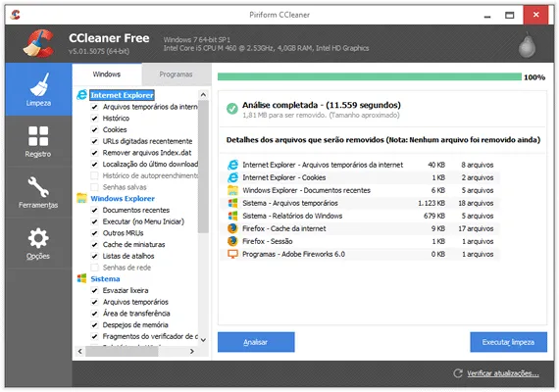The image size is (559, 392).
Task: Open the Ferramentas tools section
Action: [38, 192]
